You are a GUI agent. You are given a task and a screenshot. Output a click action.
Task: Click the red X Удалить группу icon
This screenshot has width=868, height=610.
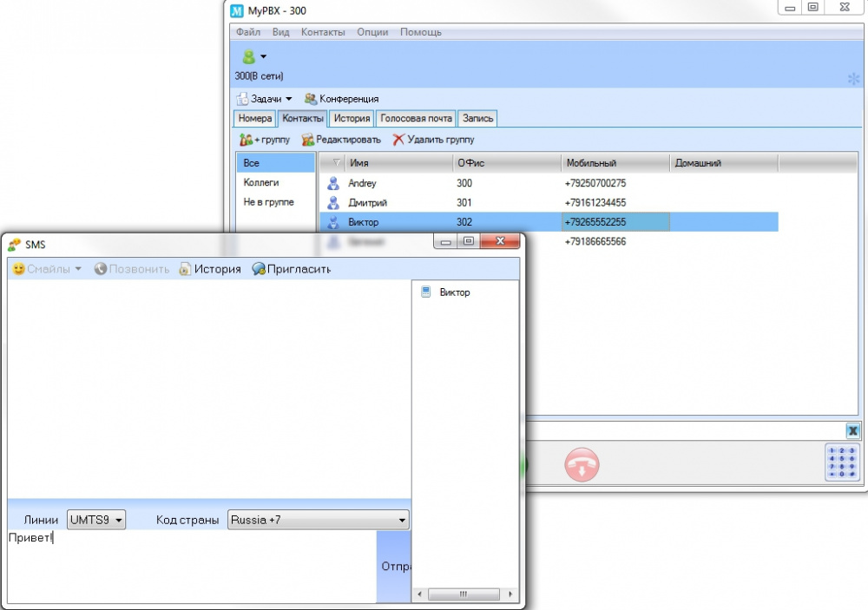click(x=398, y=140)
